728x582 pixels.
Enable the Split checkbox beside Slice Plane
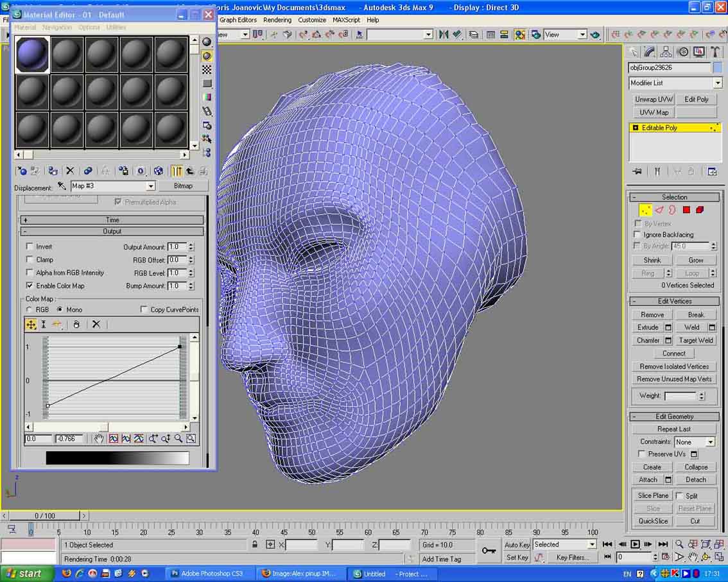[680, 495]
